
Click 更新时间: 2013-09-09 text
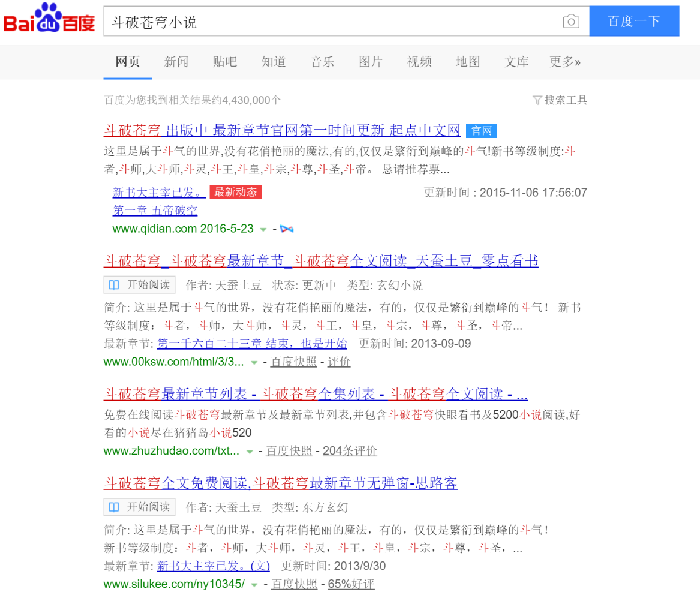(x=414, y=344)
